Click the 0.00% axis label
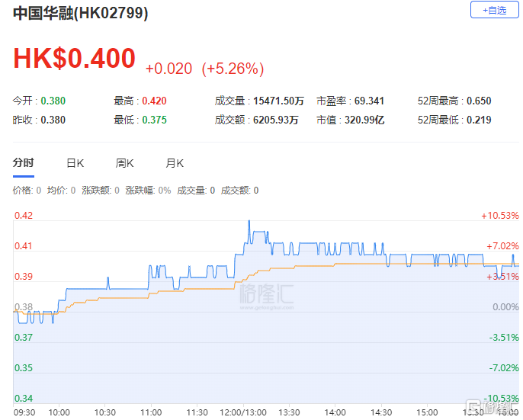This screenshot has width=523, height=420. tap(505, 307)
